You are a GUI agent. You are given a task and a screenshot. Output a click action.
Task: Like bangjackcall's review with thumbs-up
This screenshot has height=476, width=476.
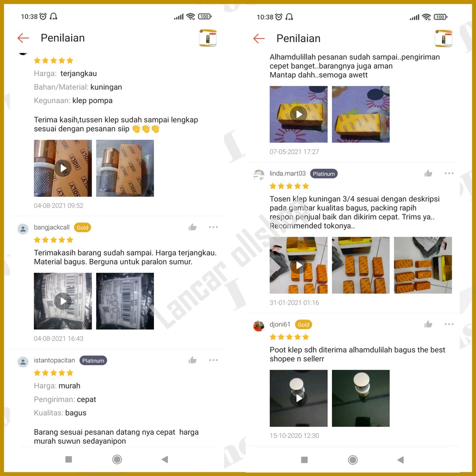pos(192,227)
